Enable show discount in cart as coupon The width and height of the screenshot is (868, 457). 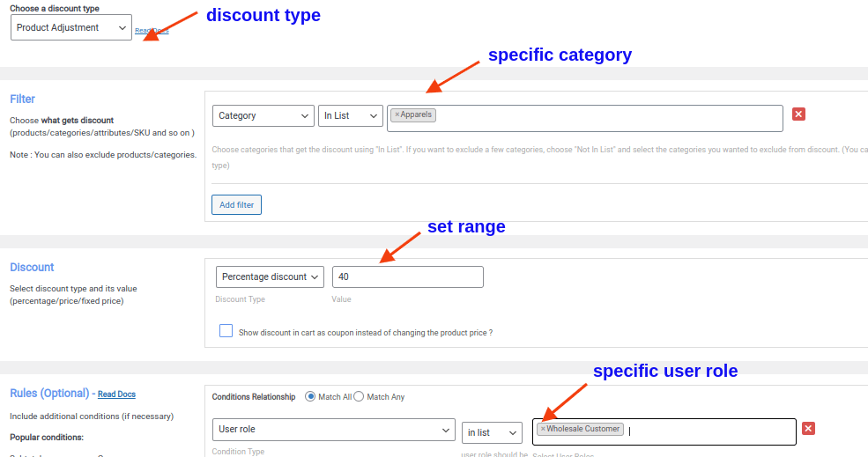226,331
